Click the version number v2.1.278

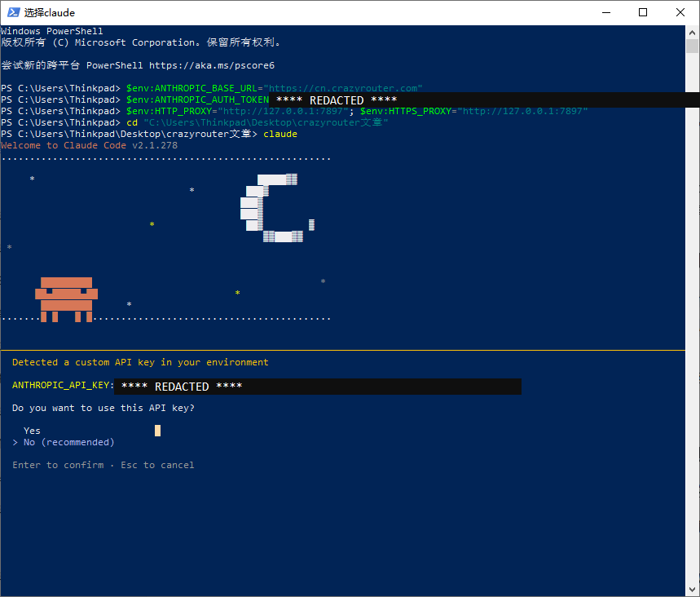click(155, 146)
